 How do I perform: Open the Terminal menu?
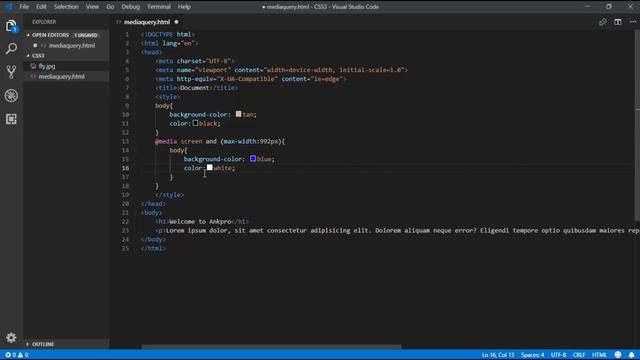(x=159, y=7)
